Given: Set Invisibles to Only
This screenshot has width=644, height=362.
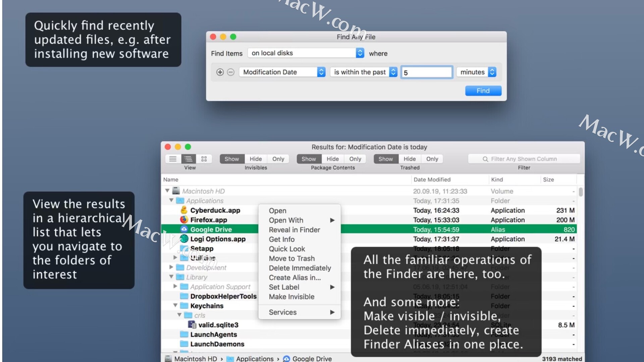Looking at the screenshot, I should (278, 159).
